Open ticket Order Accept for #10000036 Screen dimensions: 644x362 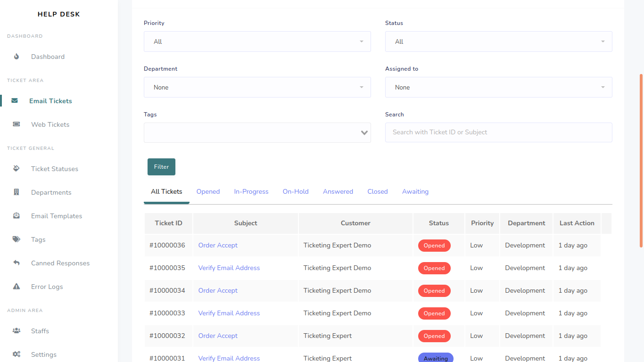point(218,245)
